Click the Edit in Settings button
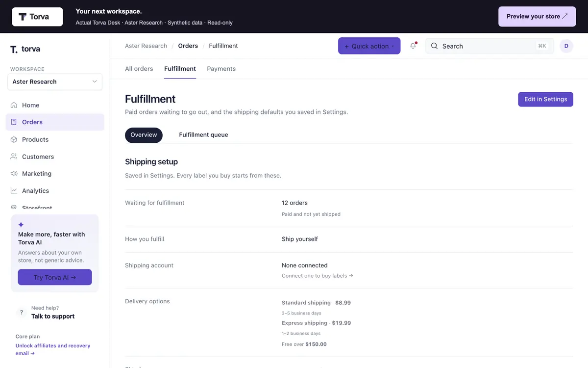 (545, 99)
